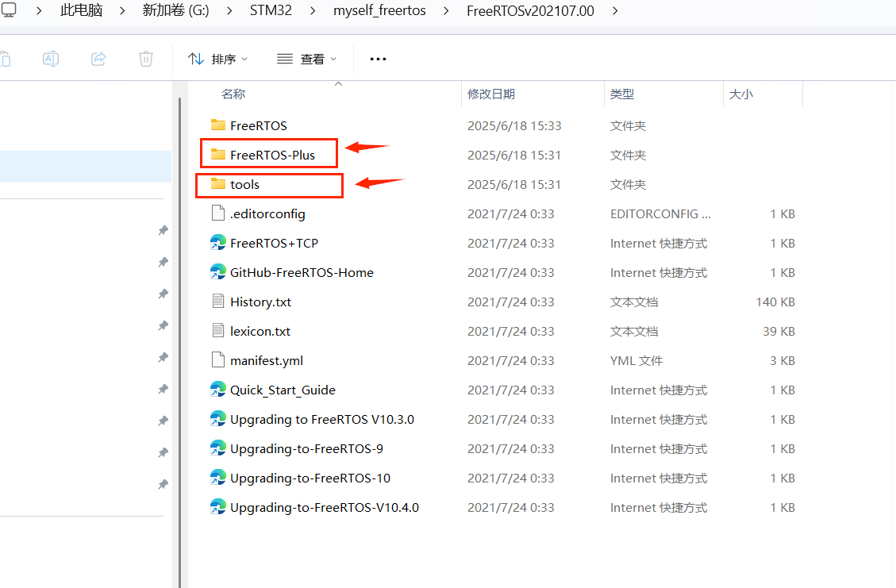
Task: Expand chevron after STM32 breadcrumb
Action: coord(313,11)
